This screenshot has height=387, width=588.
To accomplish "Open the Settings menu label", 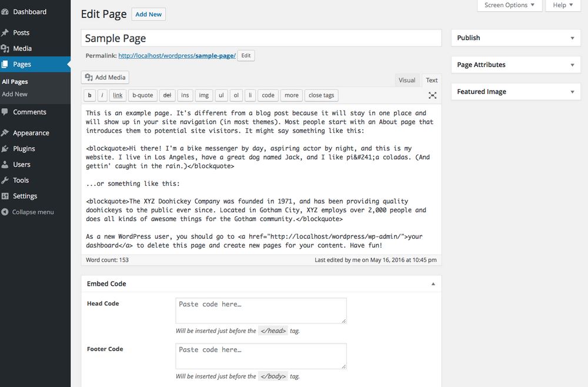I will (25, 196).
